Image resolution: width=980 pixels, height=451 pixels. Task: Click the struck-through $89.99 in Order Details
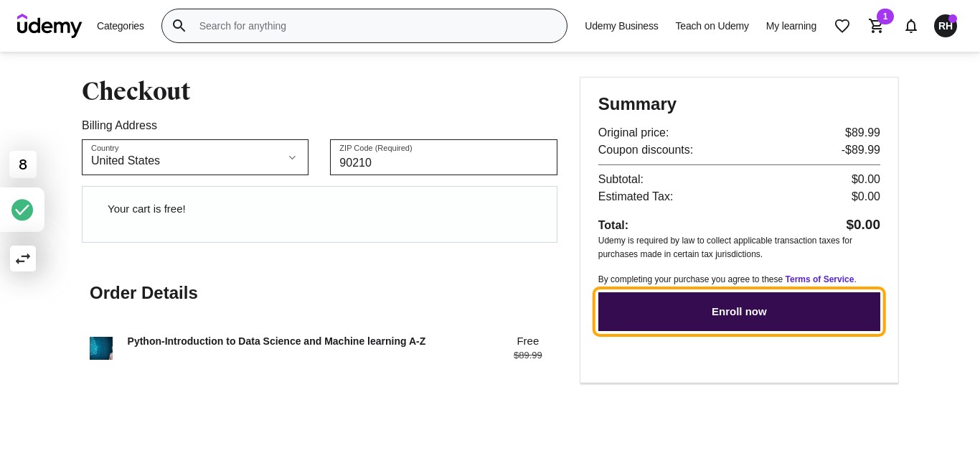point(528,355)
